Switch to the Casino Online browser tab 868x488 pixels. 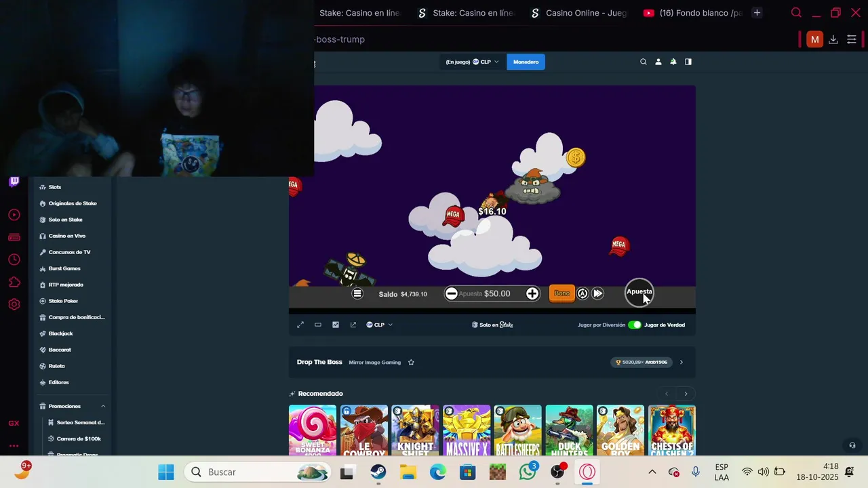click(580, 13)
